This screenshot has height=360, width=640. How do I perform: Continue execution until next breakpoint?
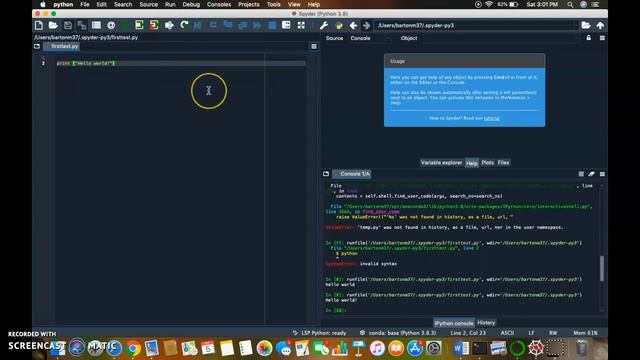257,25
